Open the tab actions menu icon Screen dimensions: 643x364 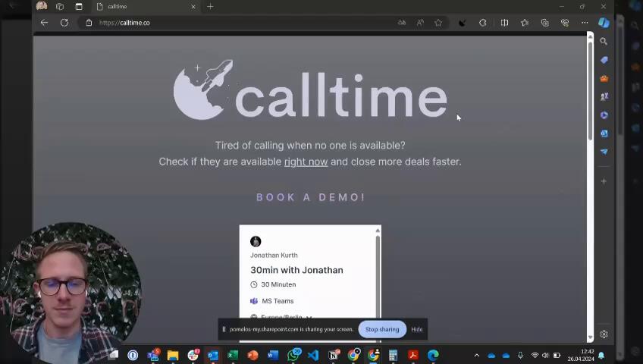click(x=79, y=7)
